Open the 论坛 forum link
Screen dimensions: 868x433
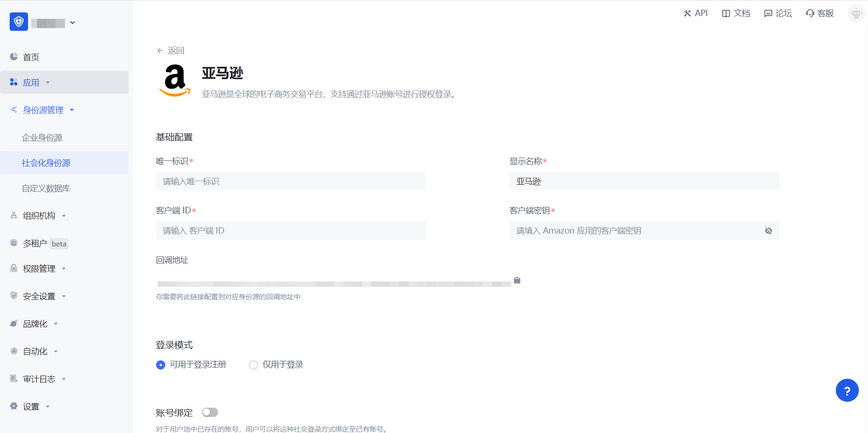(x=778, y=13)
